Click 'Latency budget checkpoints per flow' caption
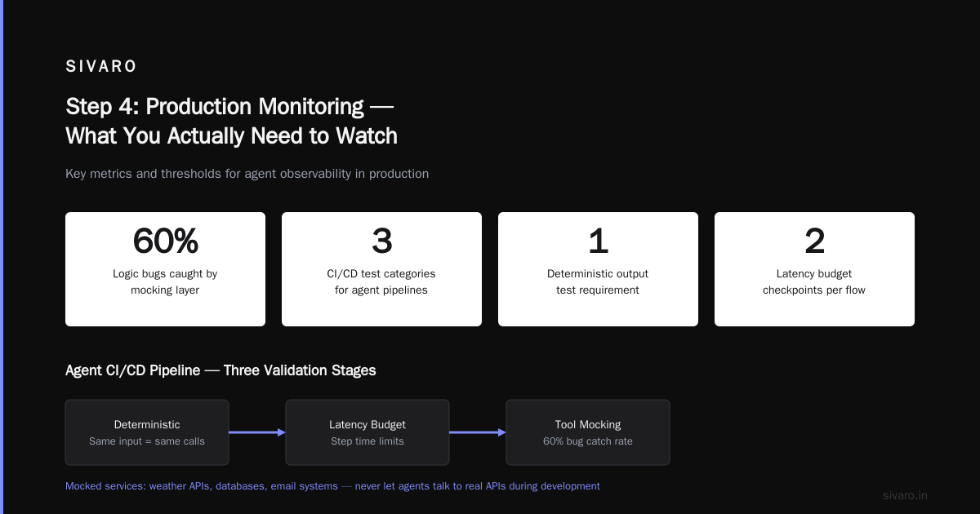Image resolution: width=980 pixels, height=514 pixels. (x=814, y=282)
